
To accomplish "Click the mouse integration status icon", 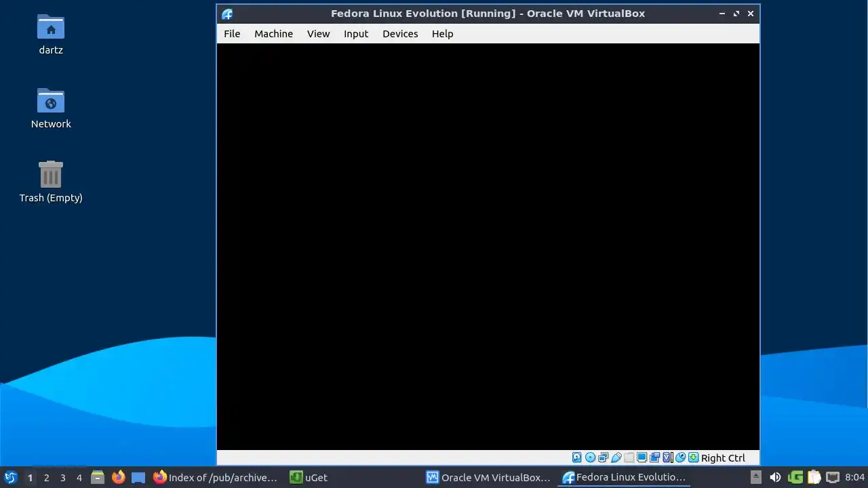I will [680, 457].
